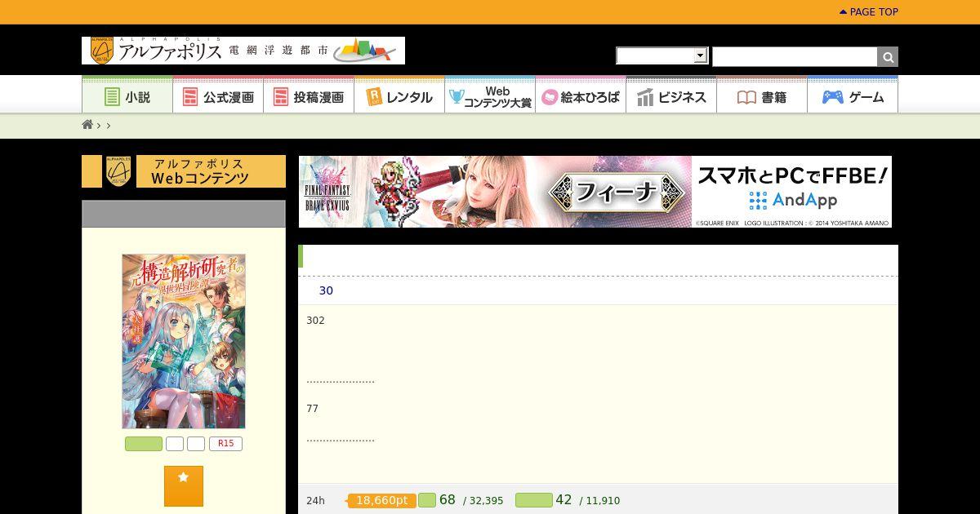Select the rank 68 value
Screen dimensions: 980x514
coord(447,499)
